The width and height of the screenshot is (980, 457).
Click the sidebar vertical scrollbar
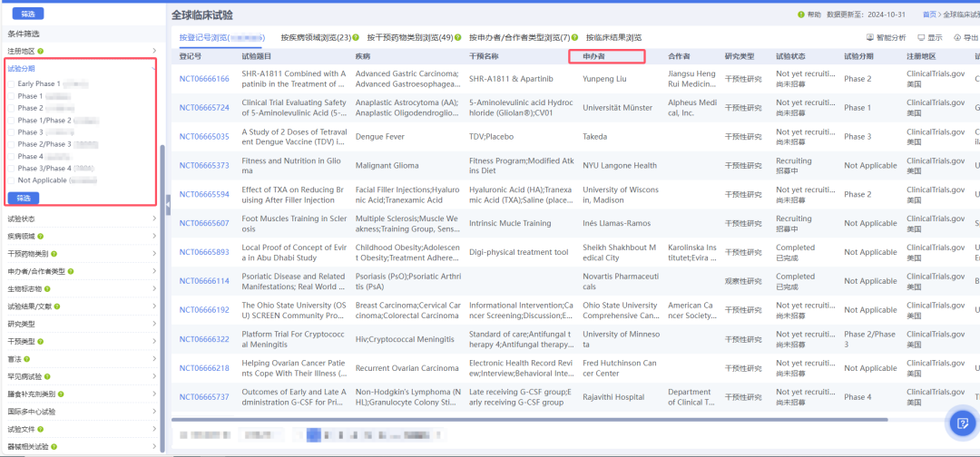162,272
